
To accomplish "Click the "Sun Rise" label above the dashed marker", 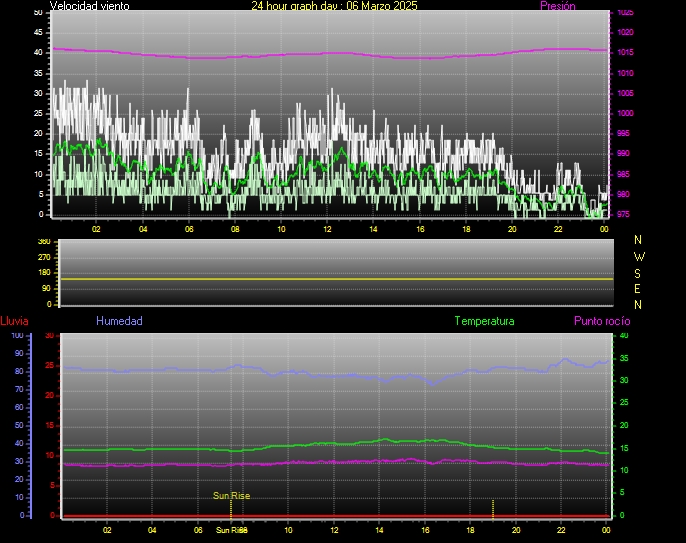I will (231, 496).
